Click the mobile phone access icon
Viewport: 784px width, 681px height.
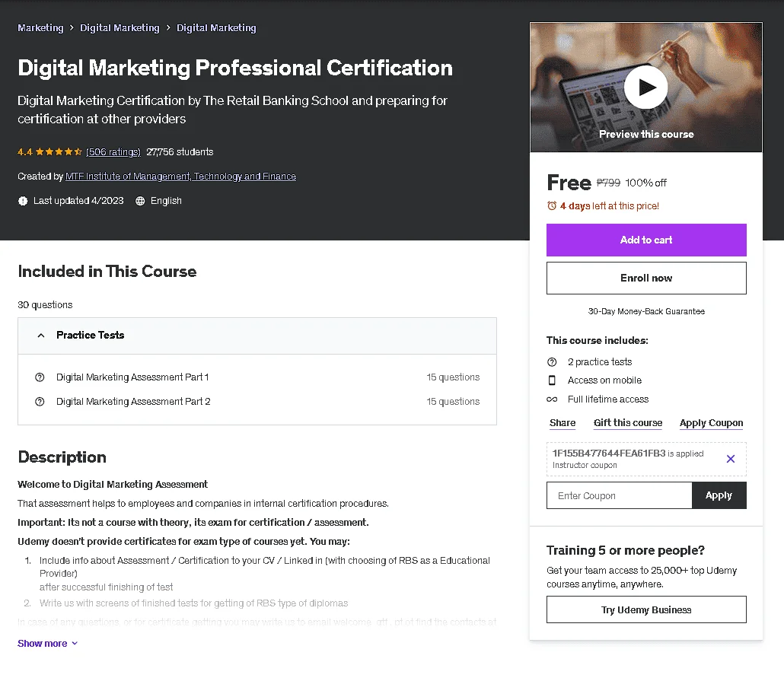point(552,380)
